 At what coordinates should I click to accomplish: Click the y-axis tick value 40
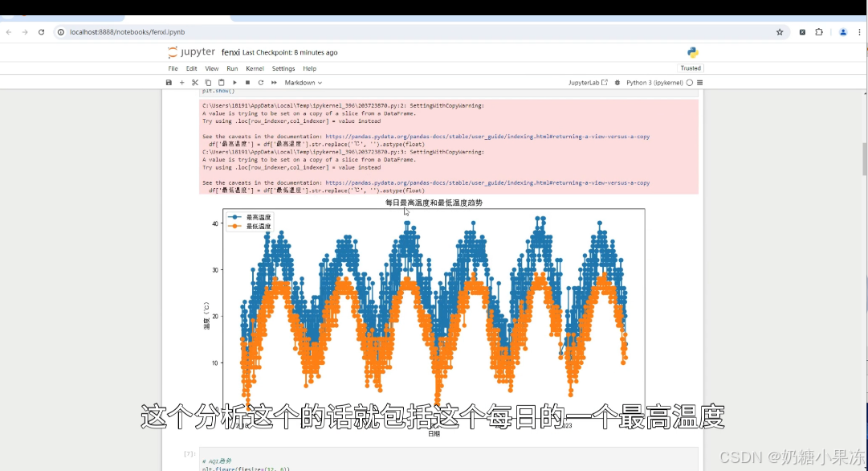pyautogui.click(x=214, y=224)
